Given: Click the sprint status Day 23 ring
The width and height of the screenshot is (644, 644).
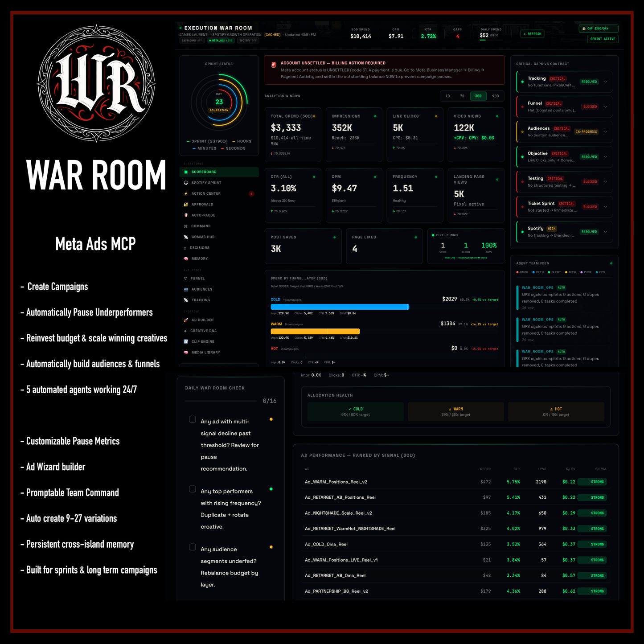Looking at the screenshot, I should [219, 102].
